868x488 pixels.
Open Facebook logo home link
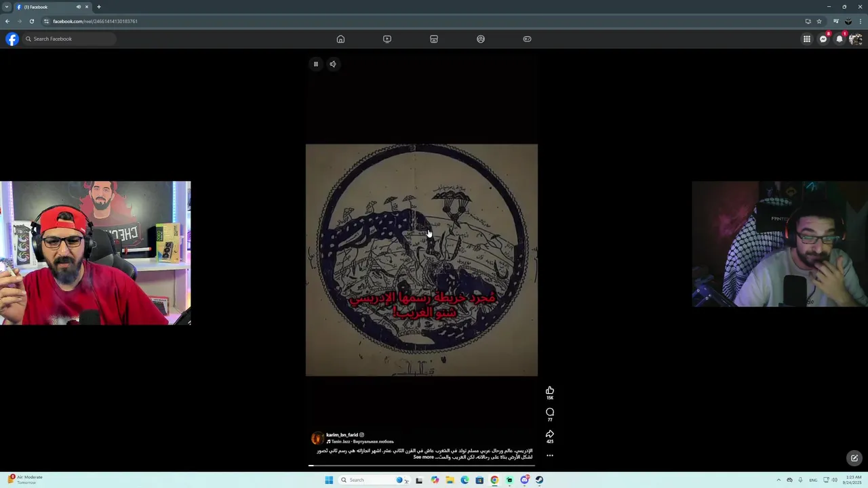[12, 39]
